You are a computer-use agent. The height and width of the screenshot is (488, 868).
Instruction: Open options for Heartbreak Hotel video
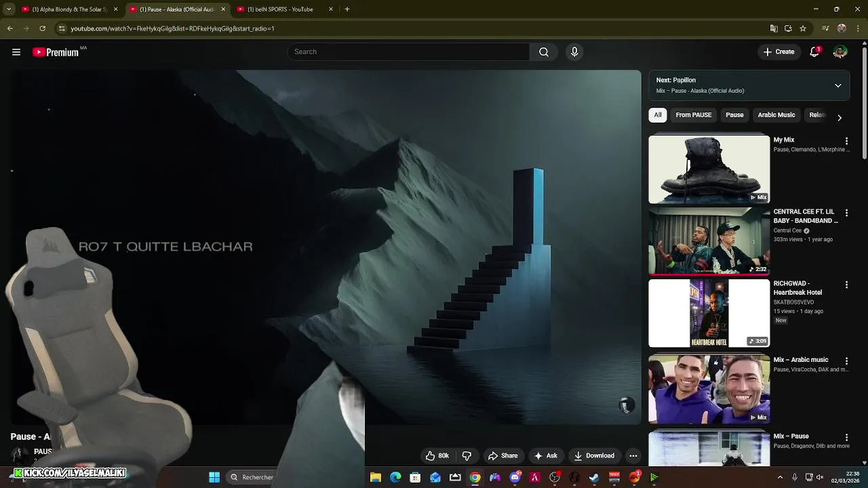846,285
